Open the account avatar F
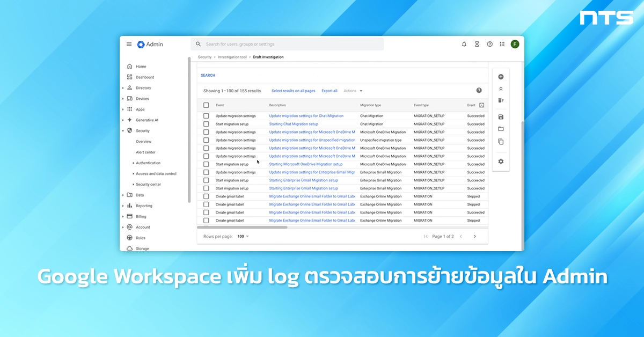 pyautogui.click(x=515, y=44)
